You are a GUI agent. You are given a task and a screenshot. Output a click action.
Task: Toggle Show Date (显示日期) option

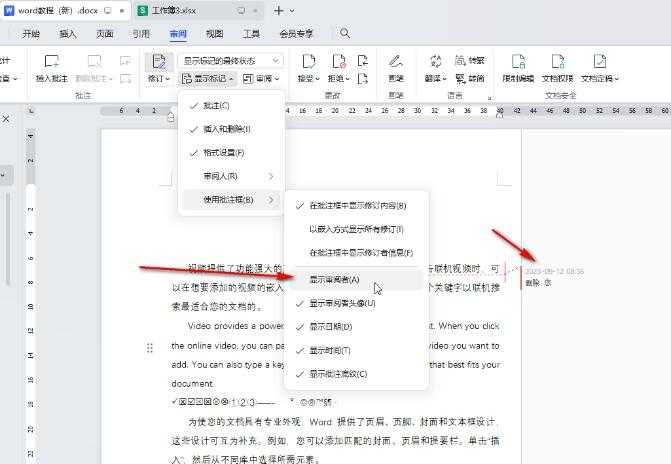coord(356,327)
